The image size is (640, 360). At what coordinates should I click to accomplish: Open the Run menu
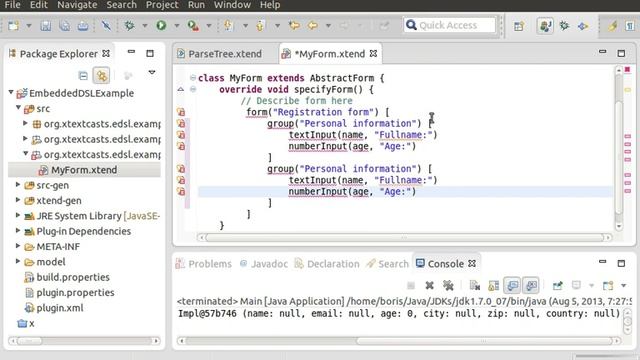click(x=196, y=5)
